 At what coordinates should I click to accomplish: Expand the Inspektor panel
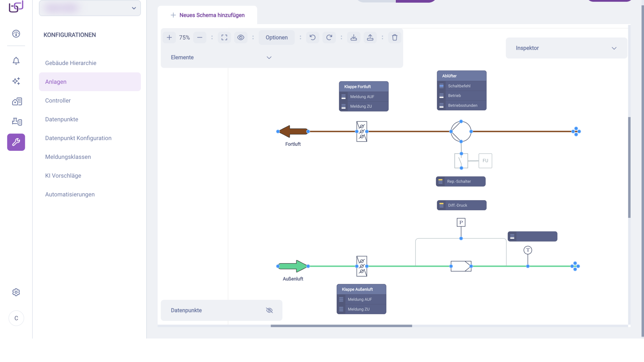coord(614,48)
